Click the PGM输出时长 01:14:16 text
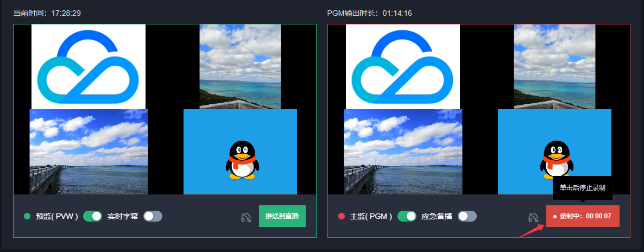 coord(370,13)
